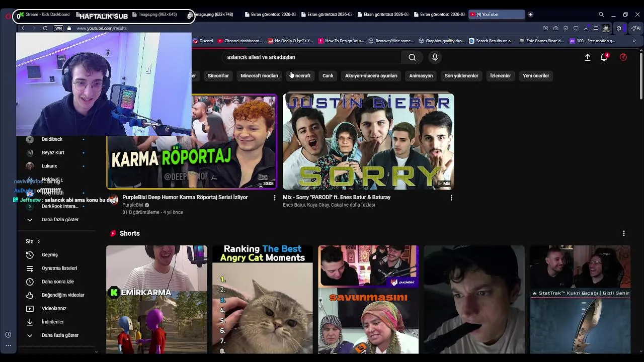Open the VPN badge in the address bar
644x362 pixels.
(58, 28)
